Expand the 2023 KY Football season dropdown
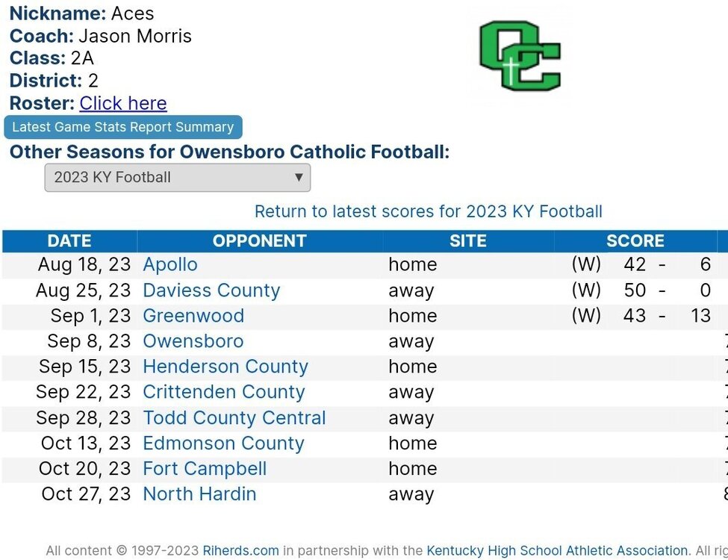Image resolution: width=728 pixels, height=560 pixels. point(178,178)
